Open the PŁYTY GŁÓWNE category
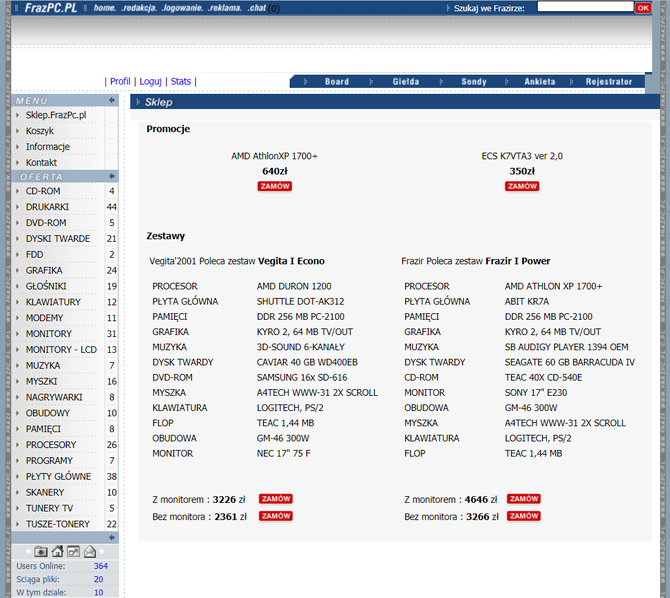 pyautogui.click(x=58, y=476)
